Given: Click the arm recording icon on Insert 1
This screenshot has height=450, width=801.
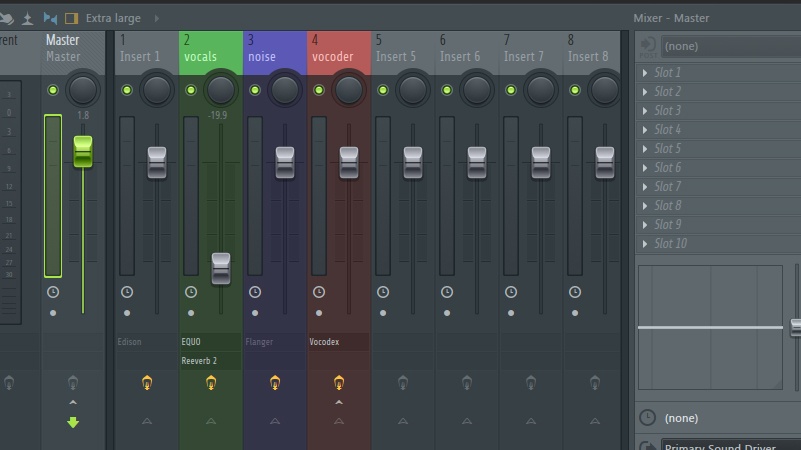Looking at the screenshot, I should [147, 382].
